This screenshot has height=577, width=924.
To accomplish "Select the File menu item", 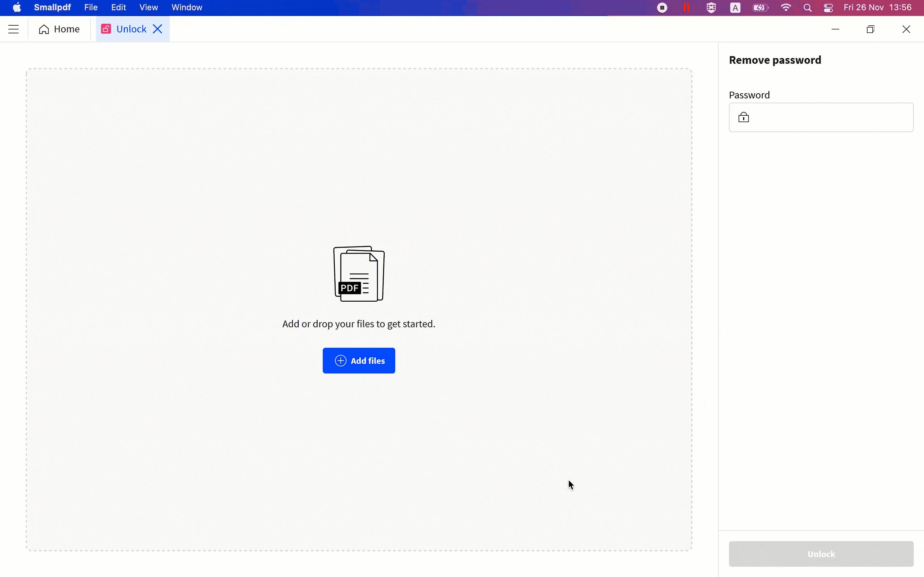I will [x=90, y=7].
